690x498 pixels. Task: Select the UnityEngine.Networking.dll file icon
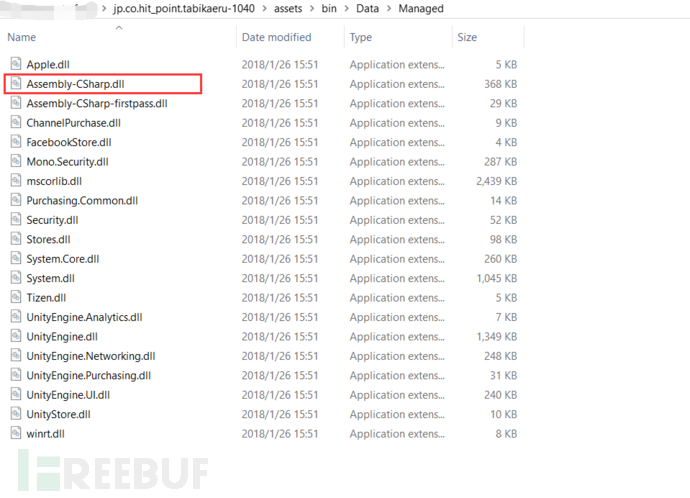[16, 355]
